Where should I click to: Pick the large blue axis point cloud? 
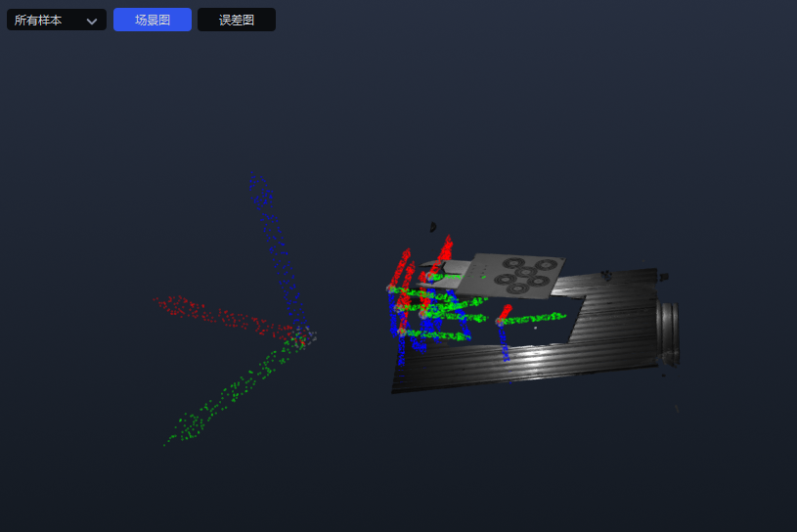[x=279, y=254]
